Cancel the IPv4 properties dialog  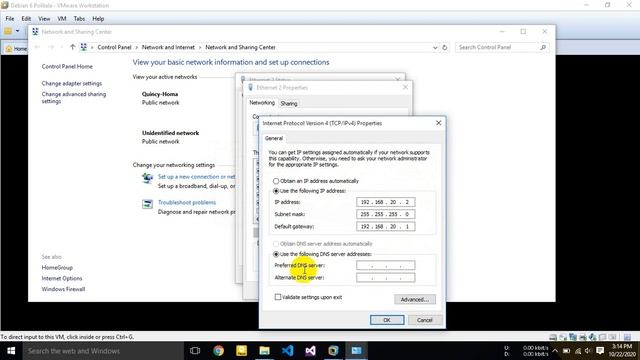pos(424,320)
